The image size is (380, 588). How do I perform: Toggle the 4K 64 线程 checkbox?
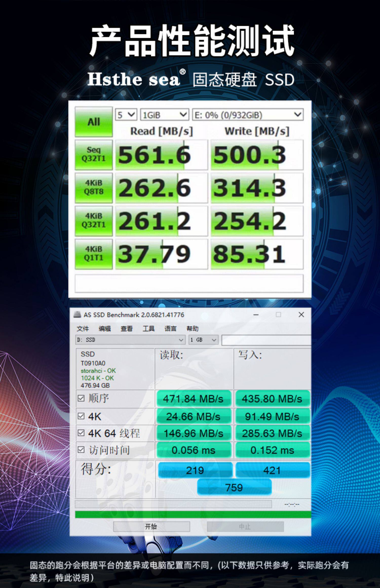click(x=81, y=433)
